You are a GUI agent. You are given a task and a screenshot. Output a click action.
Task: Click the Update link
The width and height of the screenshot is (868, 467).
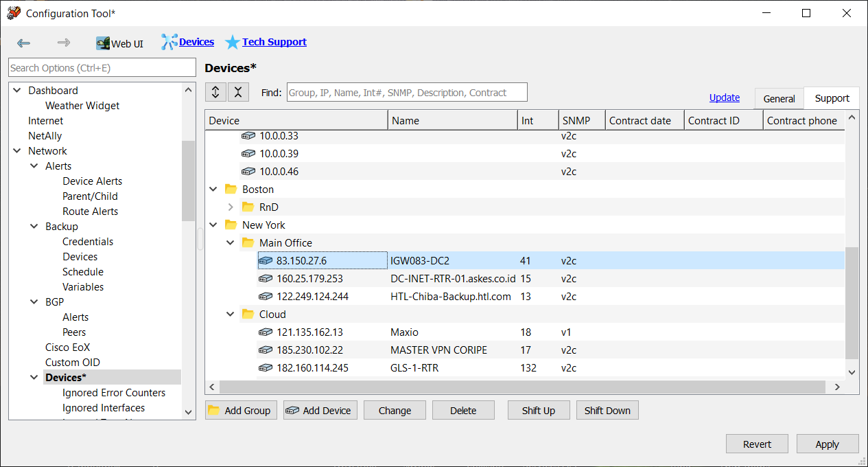[724, 98]
